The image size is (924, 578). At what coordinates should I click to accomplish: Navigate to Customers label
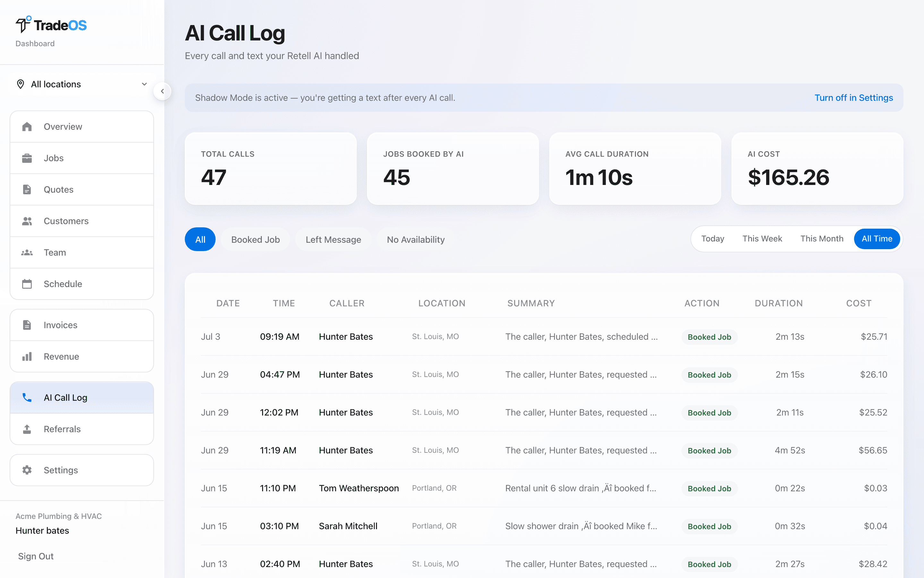66,221
